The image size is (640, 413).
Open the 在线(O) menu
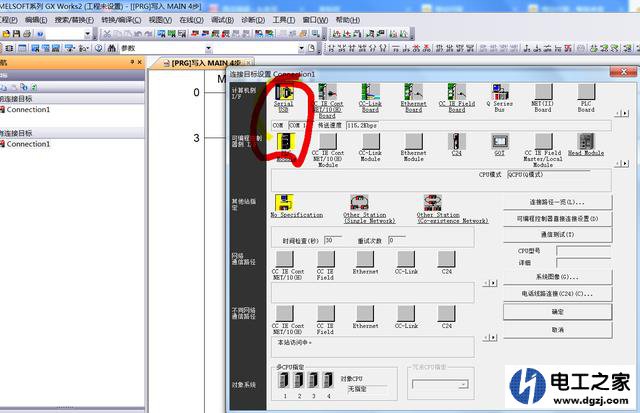pyautogui.click(x=191, y=20)
